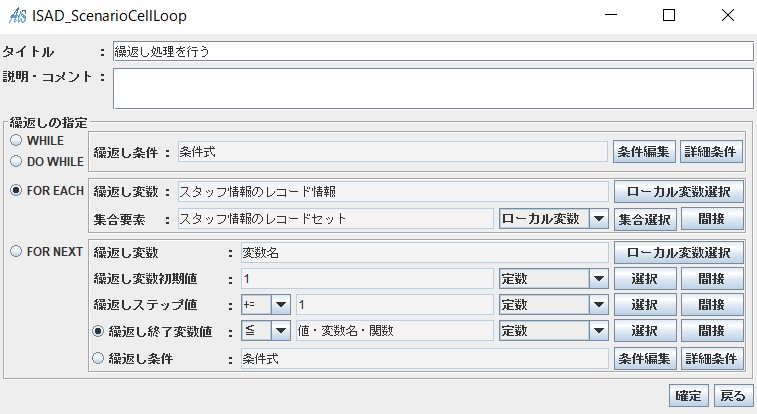Click 条件編集 button beside WHILE condition
This screenshot has width=757, height=414.
point(644,152)
